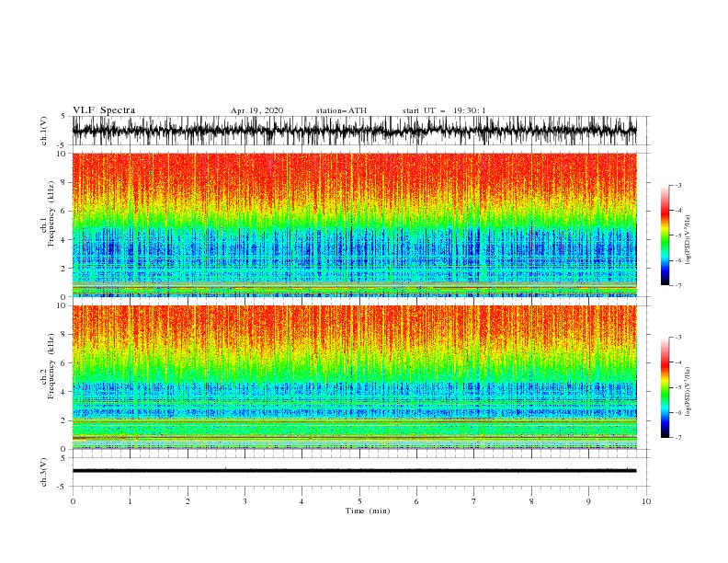Screen dimensions: 728x563
Task: Click the ch.1 frequency tick "10"
Action: point(63,154)
